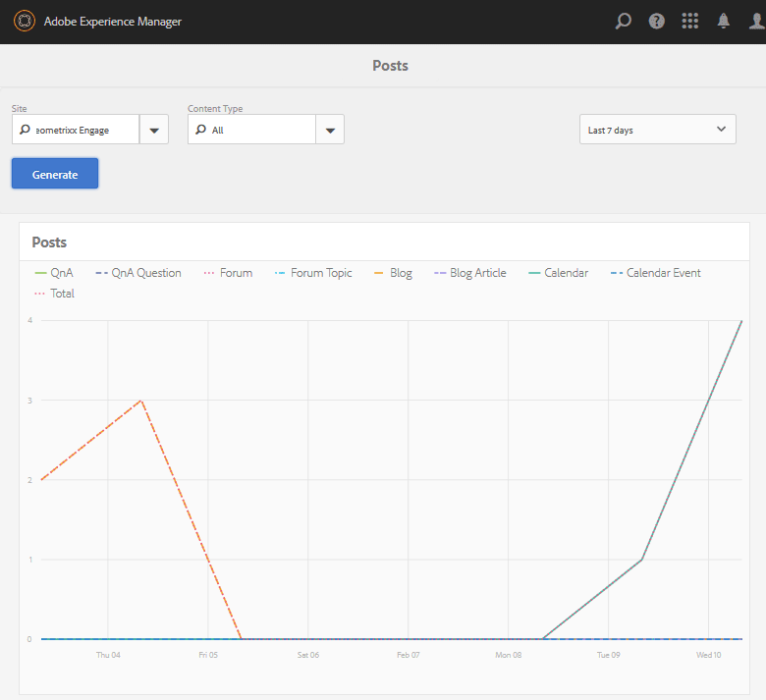Click the search icon in Site field
This screenshot has height=700, width=766.
pos(25,130)
